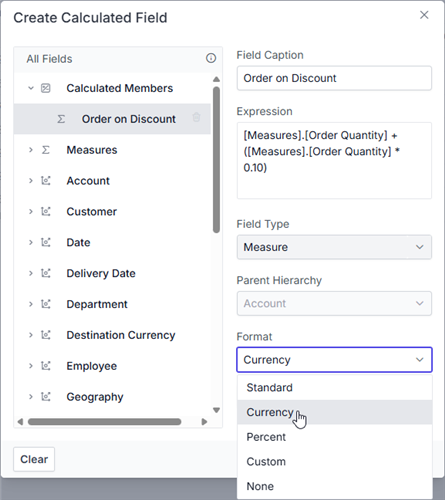445x500 pixels.
Task: Collapse the Calculated Members node
Action: (31, 88)
